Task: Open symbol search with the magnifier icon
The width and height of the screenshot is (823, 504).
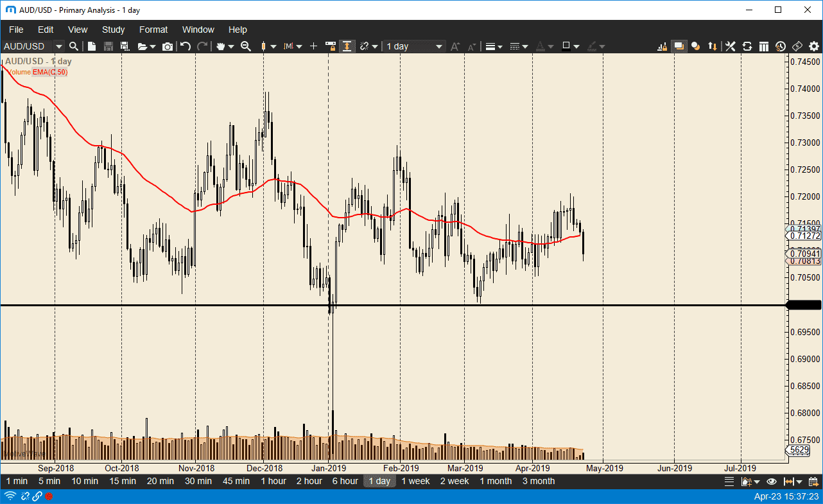Action: (73, 46)
